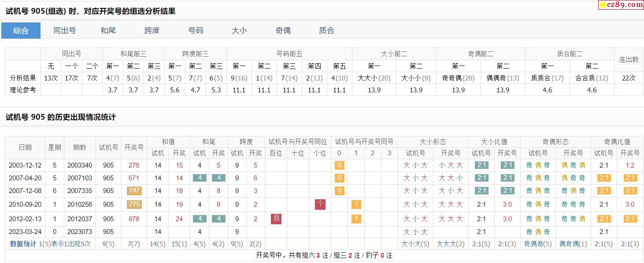Select the 质合 tab
Screen dimensions: 644x263
click(x=326, y=30)
